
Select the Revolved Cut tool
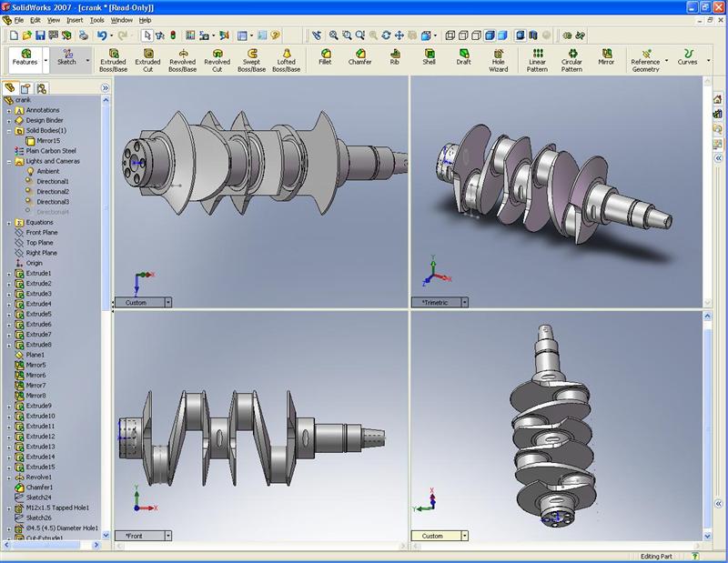(x=217, y=60)
